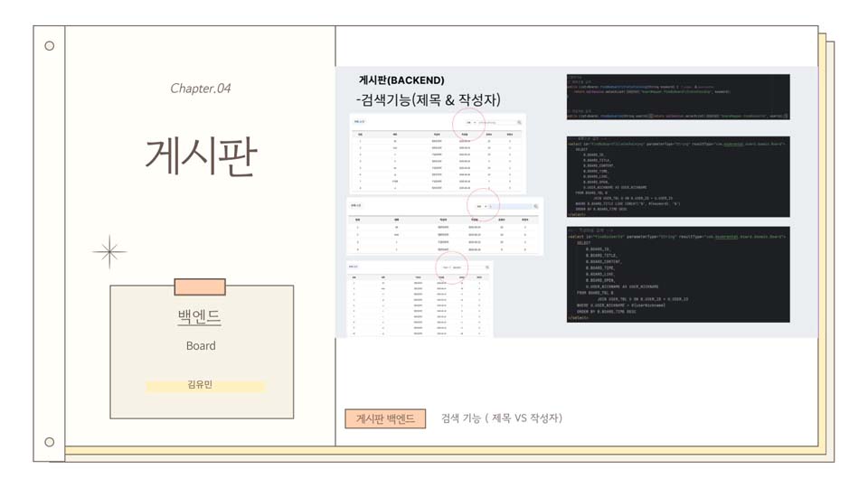Select the BOARD_TITLE LIKE CONCAT SQL code snippet
The width and height of the screenshot is (868, 488).
coord(678,176)
